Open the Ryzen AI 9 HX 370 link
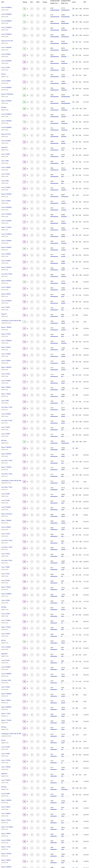89x868 pixels. coord(7,41)
